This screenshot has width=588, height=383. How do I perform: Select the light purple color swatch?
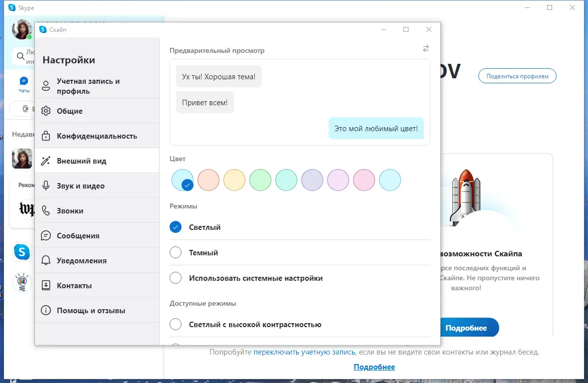click(x=338, y=180)
